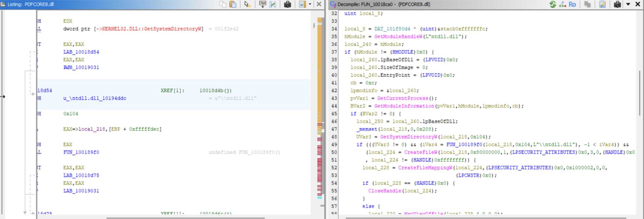Click the Listing color overview bar

320,109
